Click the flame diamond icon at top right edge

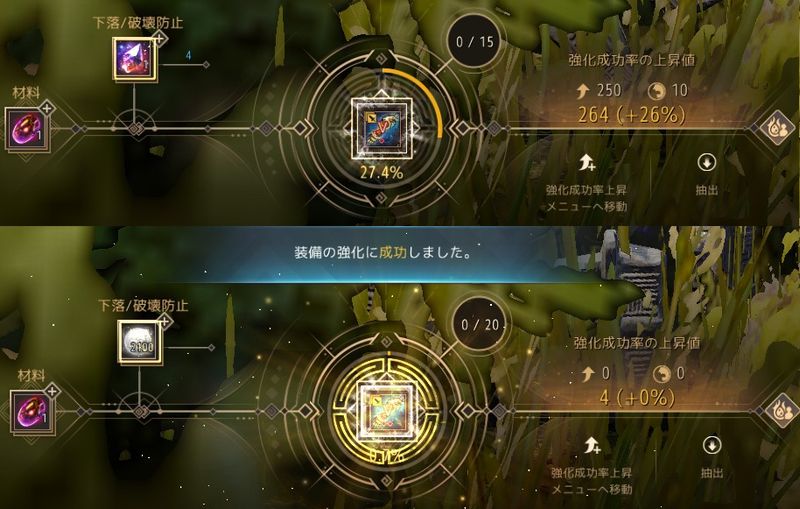click(778, 128)
